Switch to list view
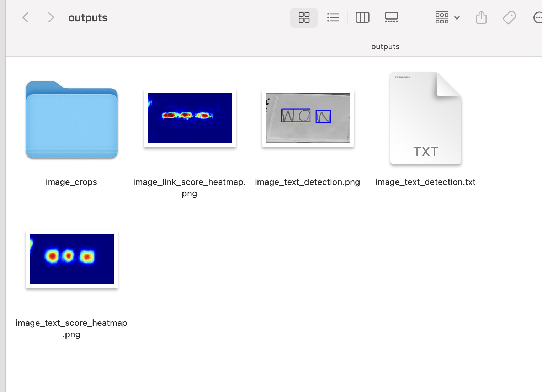The image size is (542, 392). coord(333,17)
